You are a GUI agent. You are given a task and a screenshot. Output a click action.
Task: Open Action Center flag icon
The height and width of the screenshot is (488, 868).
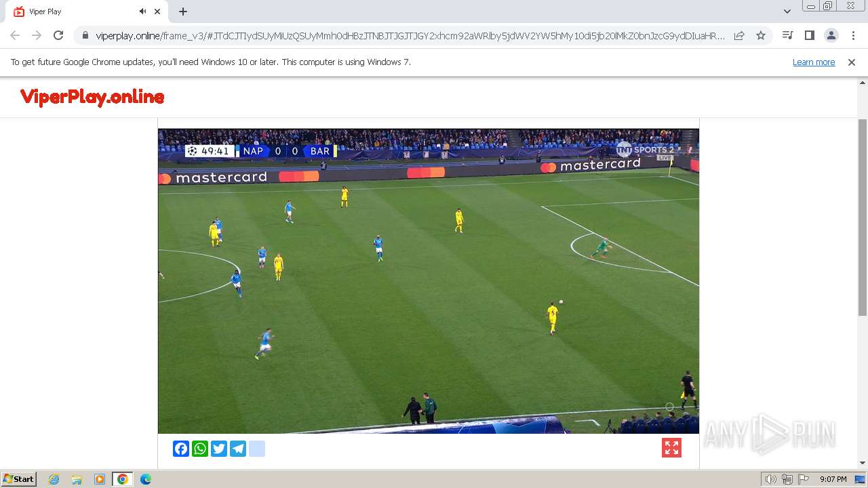[x=804, y=479]
